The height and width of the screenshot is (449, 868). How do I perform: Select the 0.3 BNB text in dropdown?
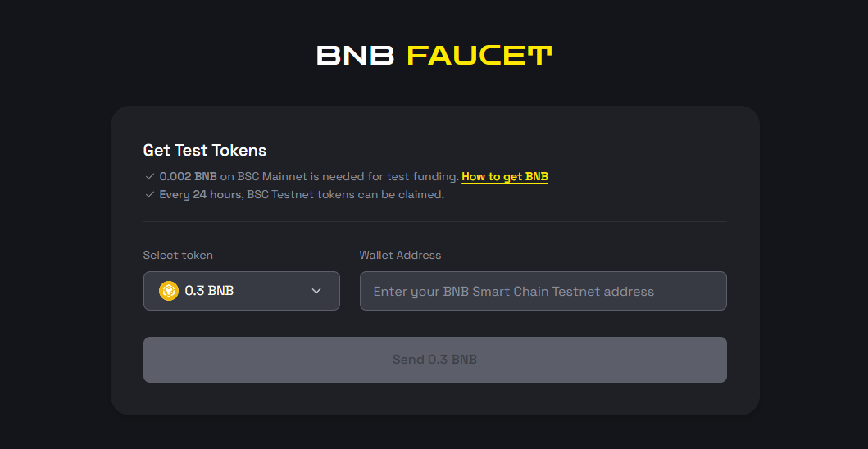pos(209,291)
